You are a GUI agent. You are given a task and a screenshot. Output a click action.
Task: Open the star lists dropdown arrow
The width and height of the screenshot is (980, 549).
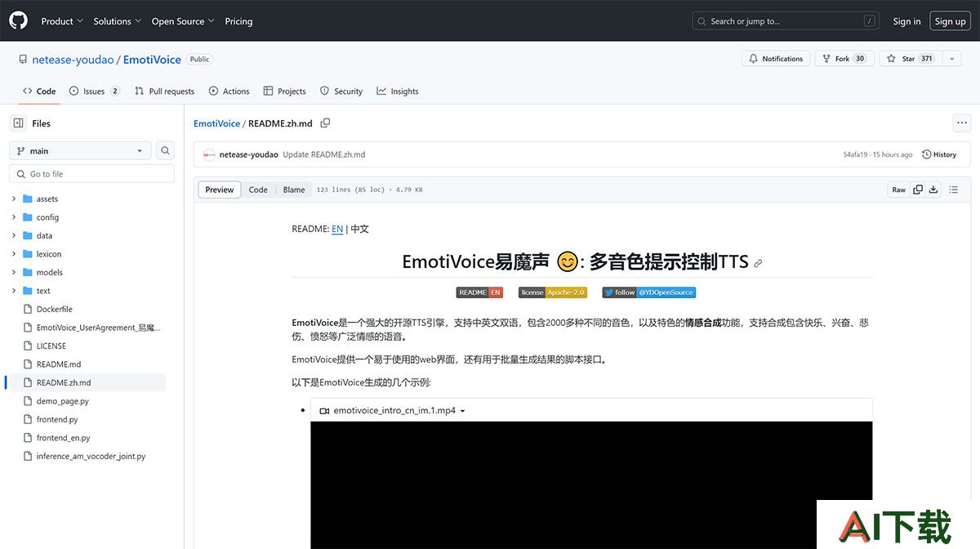pyautogui.click(x=952, y=59)
